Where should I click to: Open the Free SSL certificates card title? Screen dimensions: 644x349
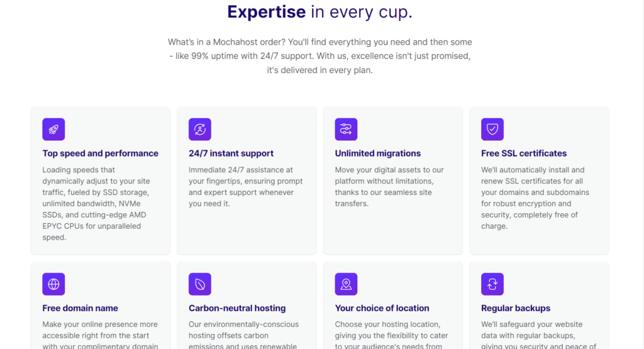click(x=524, y=153)
